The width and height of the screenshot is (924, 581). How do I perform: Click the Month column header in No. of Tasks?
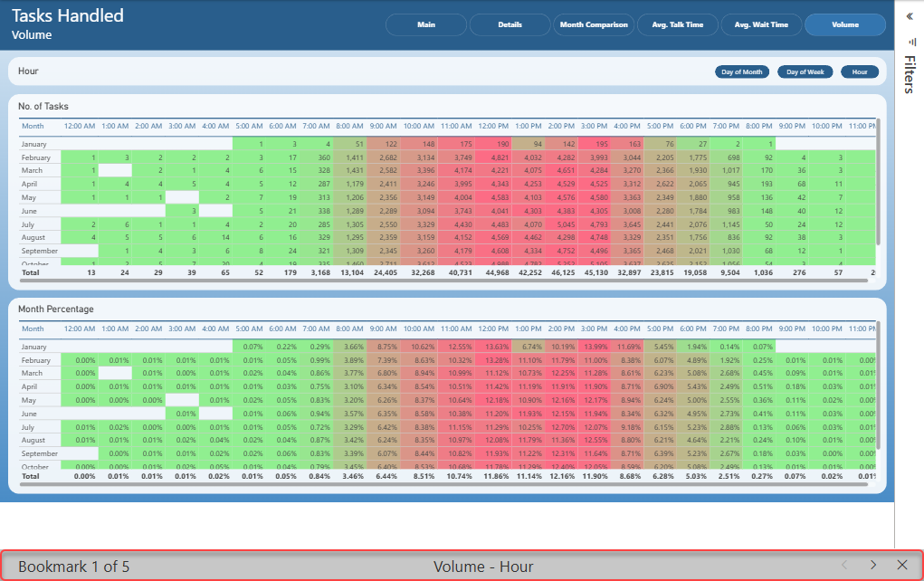point(33,126)
